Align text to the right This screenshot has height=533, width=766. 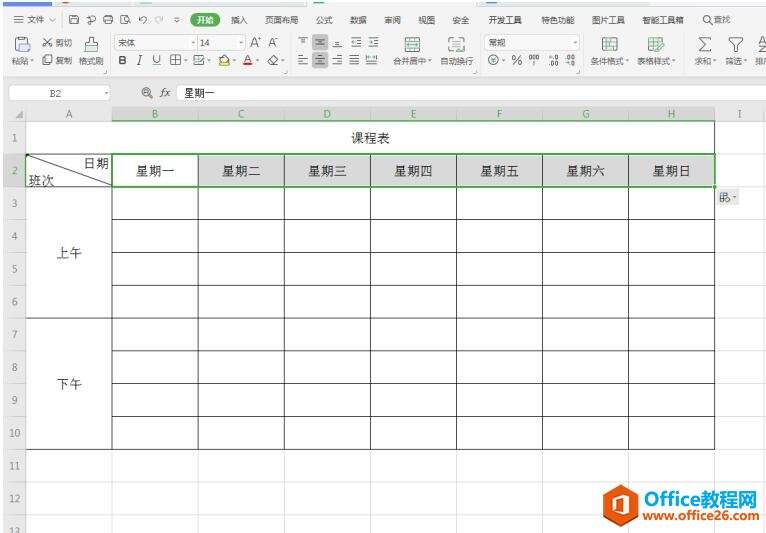click(337, 60)
